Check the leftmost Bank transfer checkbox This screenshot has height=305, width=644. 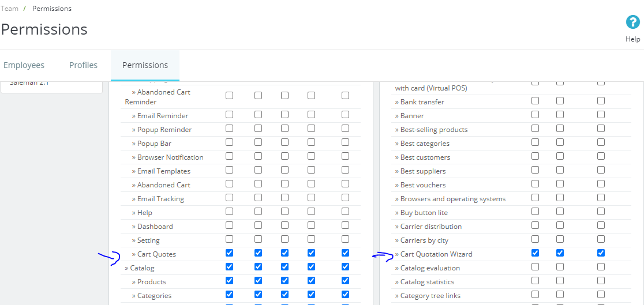535,101
